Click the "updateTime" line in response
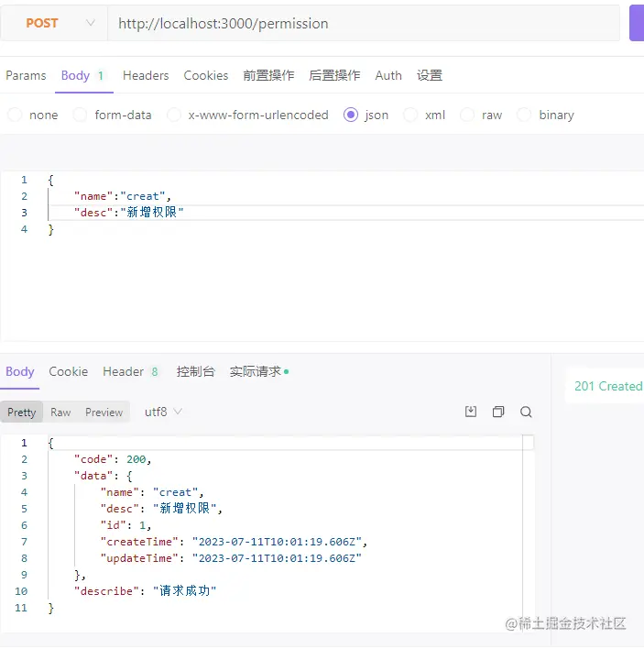 [x=231, y=558]
